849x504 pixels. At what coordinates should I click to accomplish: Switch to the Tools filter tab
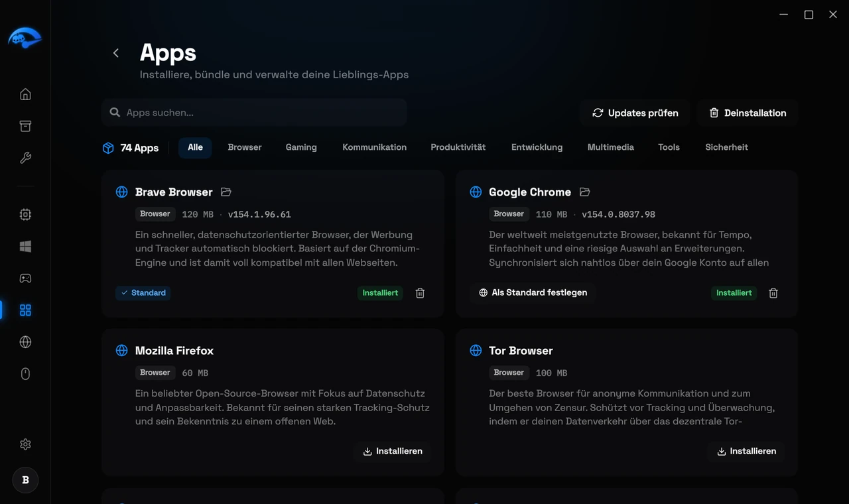(x=669, y=147)
